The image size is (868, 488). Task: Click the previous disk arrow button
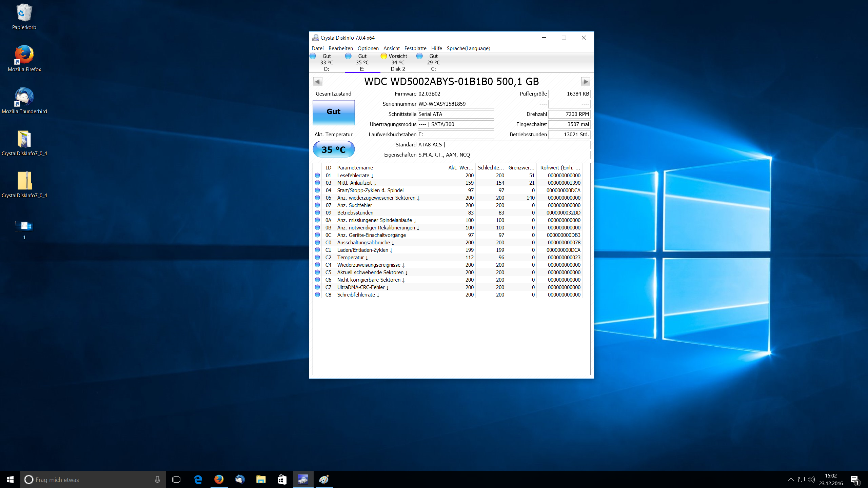(x=318, y=81)
